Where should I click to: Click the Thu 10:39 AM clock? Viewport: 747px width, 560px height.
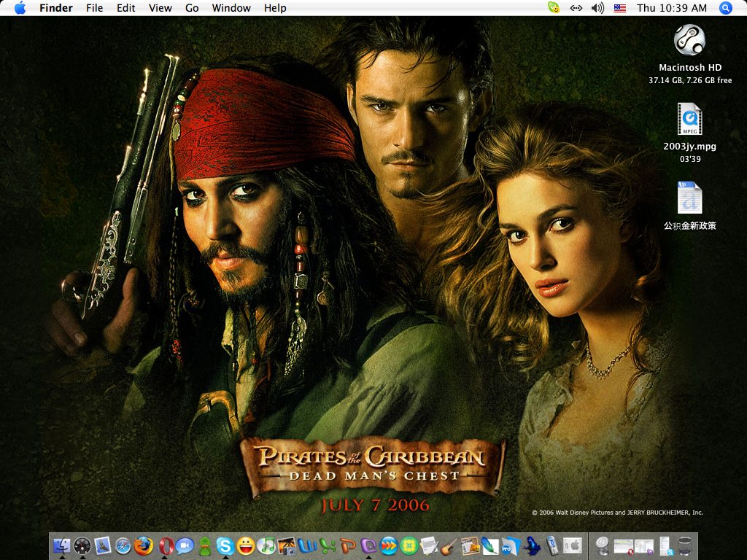672,8
